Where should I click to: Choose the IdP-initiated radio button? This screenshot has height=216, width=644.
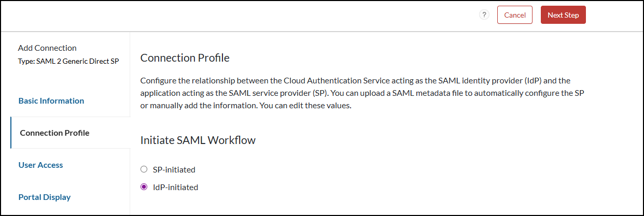[144, 187]
